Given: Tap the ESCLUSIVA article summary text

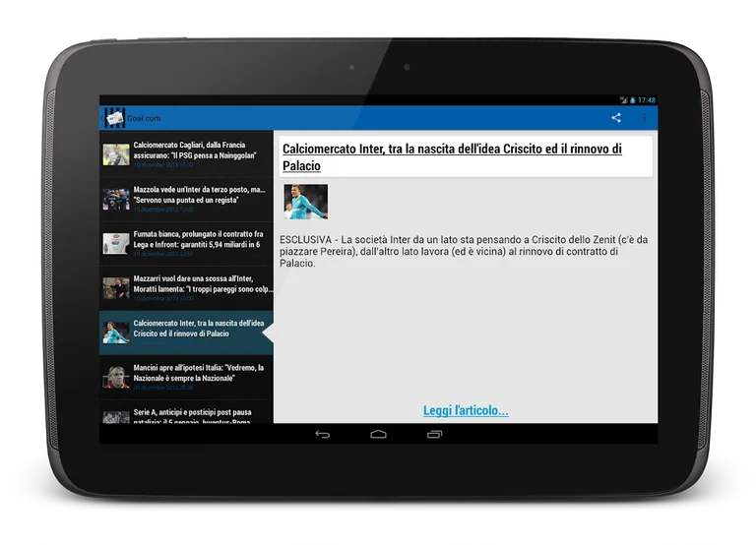Looking at the screenshot, I should (x=464, y=251).
